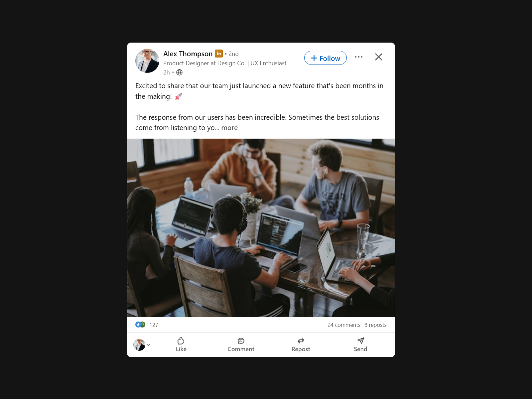Click the small avatar in action bar
Image resolution: width=532 pixels, height=399 pixels.
pos(139,345)
